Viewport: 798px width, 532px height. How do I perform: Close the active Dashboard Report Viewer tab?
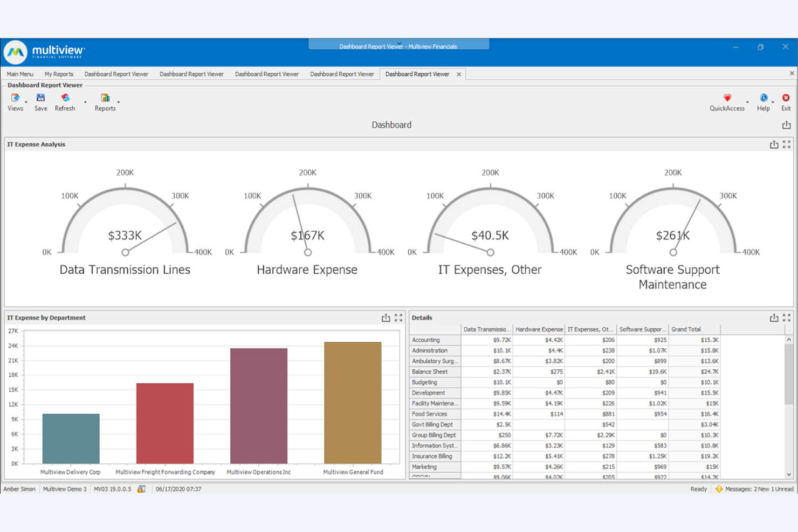tap(458, 74)
